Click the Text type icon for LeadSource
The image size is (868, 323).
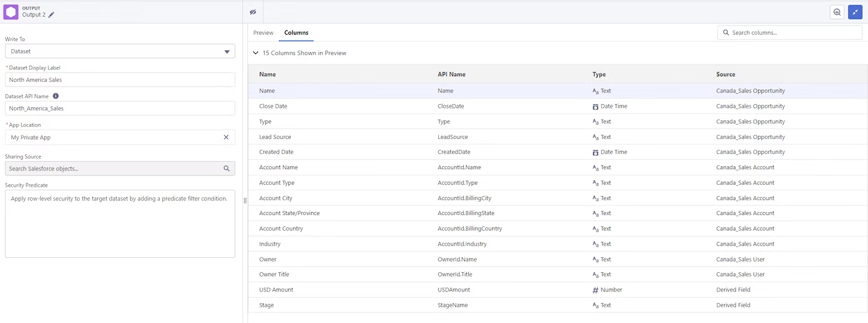595,137
